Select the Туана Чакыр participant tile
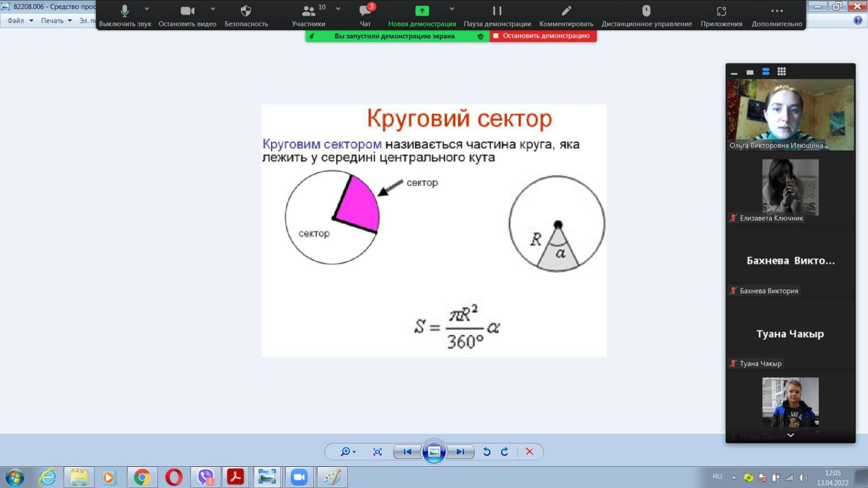Viewport: 868px width, 488px height. (x=790, y=333)
